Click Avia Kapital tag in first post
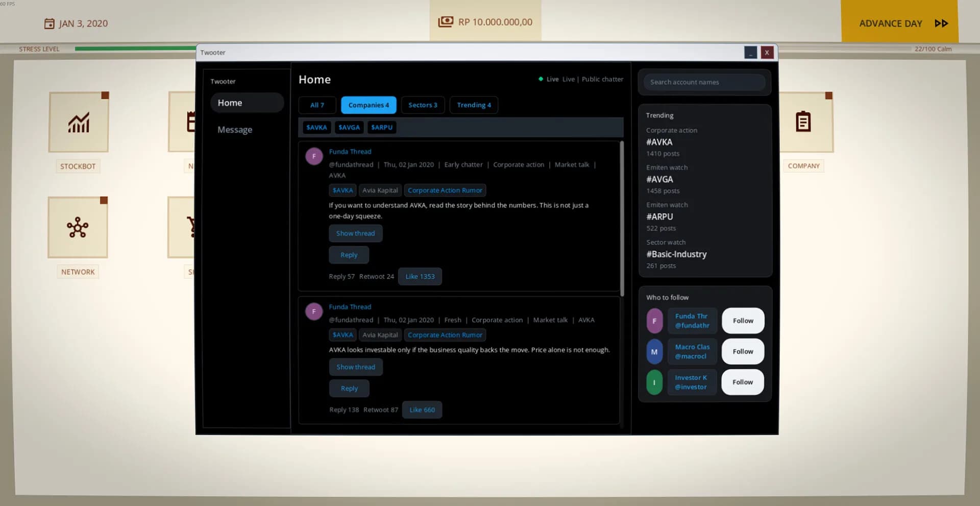The image size is (980, 506). (380, 190)
